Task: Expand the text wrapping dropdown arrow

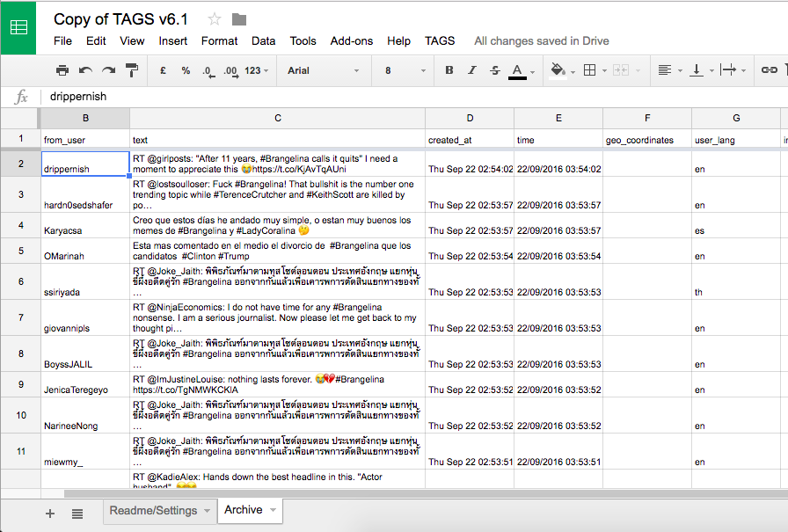Action: pyautogui.click(x=743, y=71)
